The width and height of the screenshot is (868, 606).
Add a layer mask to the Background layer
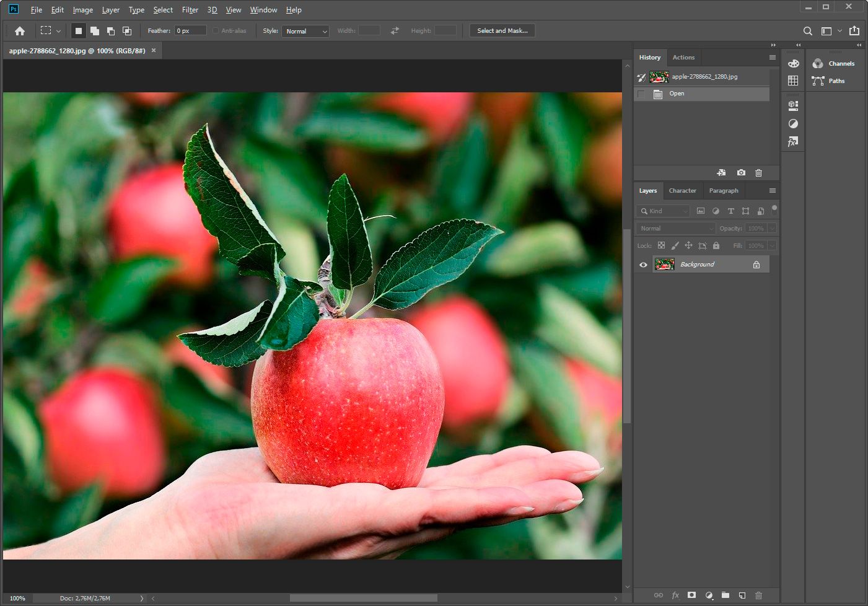692,595
